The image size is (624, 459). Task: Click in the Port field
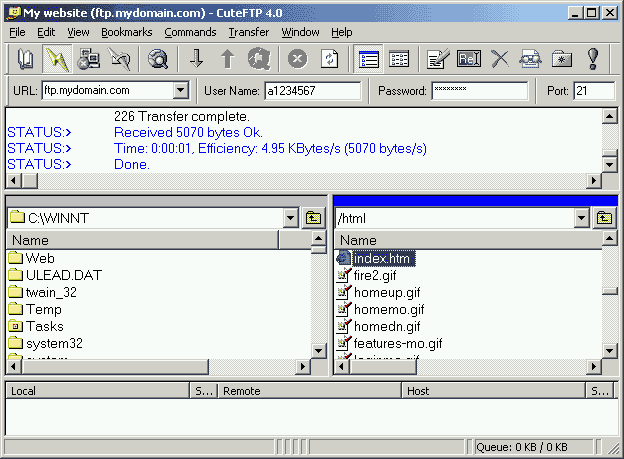click(594, 91)
